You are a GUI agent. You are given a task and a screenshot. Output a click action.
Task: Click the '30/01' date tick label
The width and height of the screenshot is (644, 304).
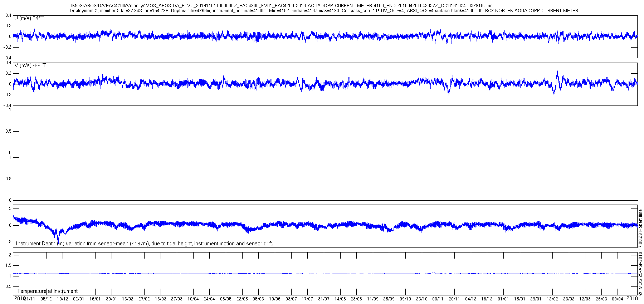(x=111, y=299)
